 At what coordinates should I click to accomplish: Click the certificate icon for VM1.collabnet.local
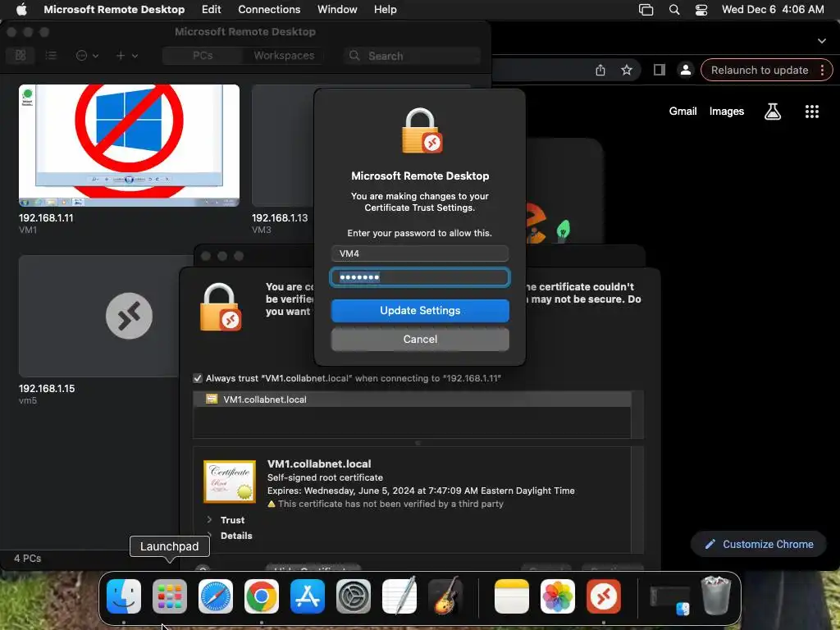click(230, 482)
